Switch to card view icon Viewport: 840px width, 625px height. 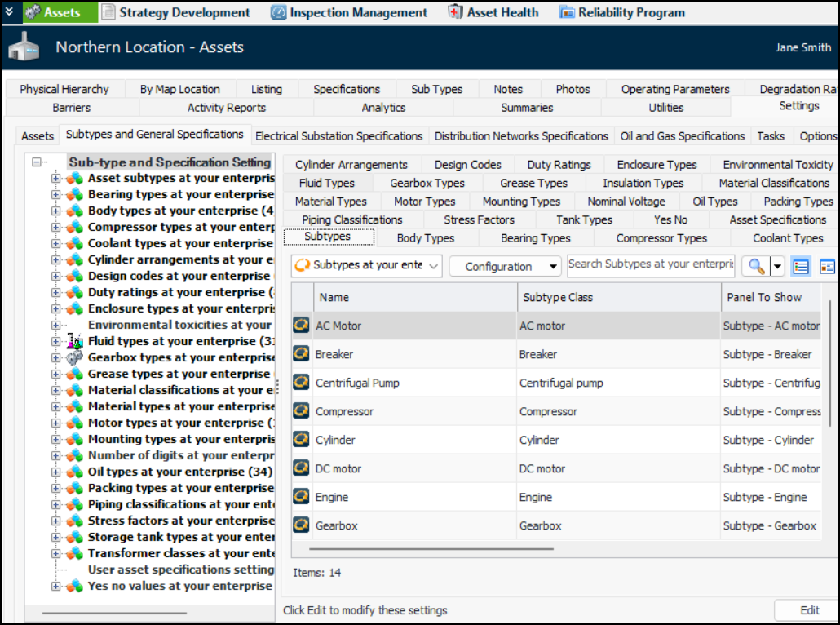pyautogui.click(x=827, y=266)
